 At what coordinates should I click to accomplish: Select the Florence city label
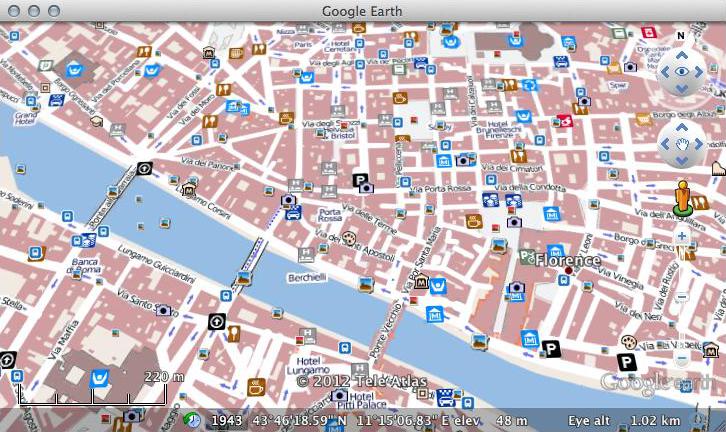coord(567,260)
